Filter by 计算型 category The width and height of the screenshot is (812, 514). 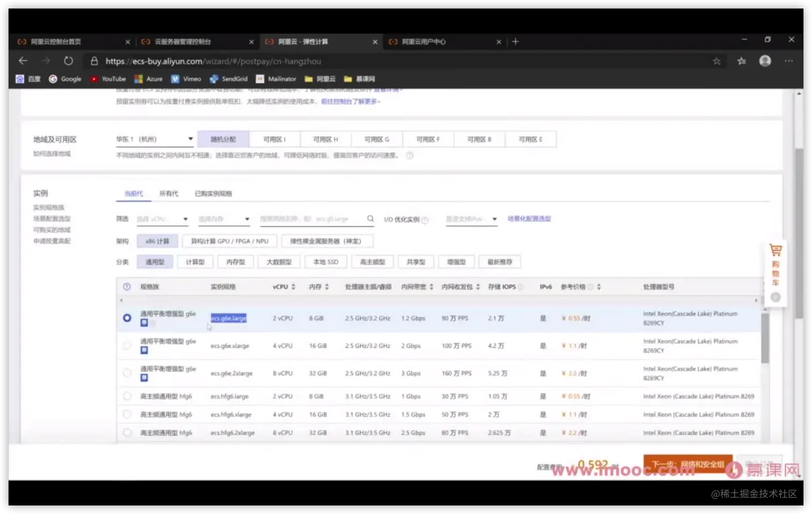pos(195,262)
